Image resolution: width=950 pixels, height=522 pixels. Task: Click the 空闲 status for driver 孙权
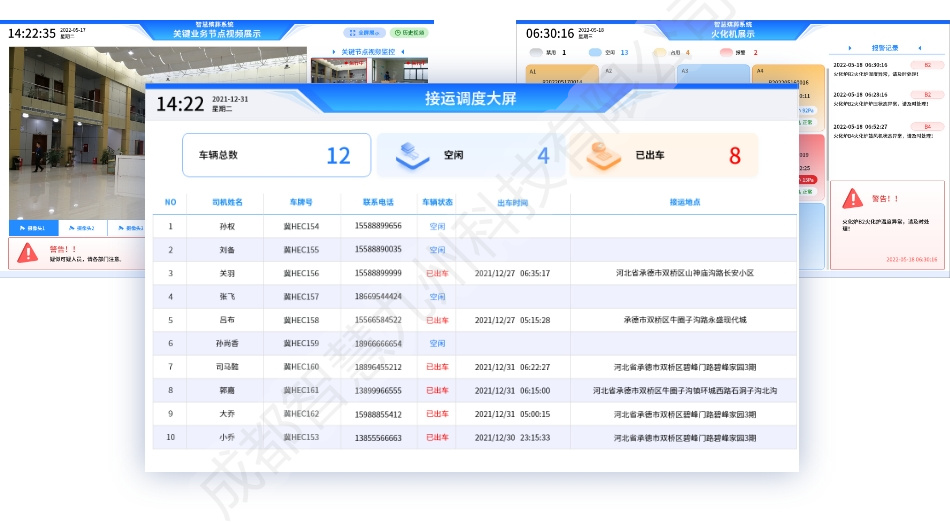tap(437, 226)
